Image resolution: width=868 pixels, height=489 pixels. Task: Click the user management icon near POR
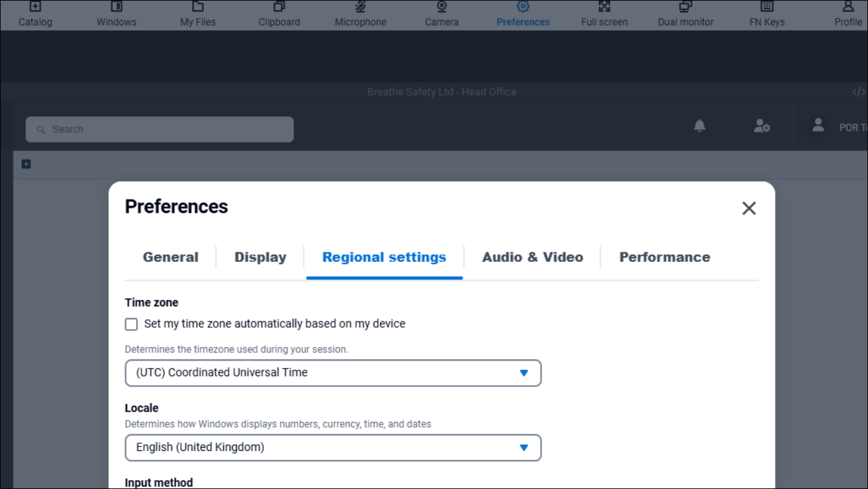(x=762, y=126)
